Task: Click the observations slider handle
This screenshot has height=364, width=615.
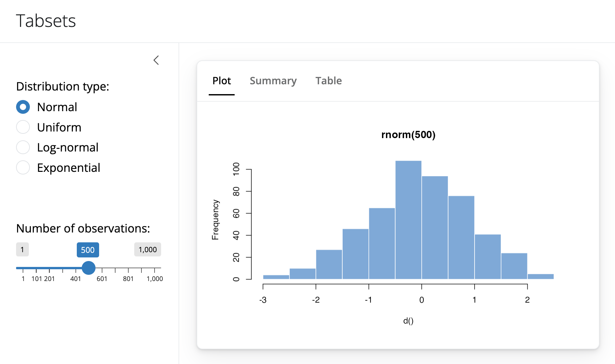Action: click(88, 268)
